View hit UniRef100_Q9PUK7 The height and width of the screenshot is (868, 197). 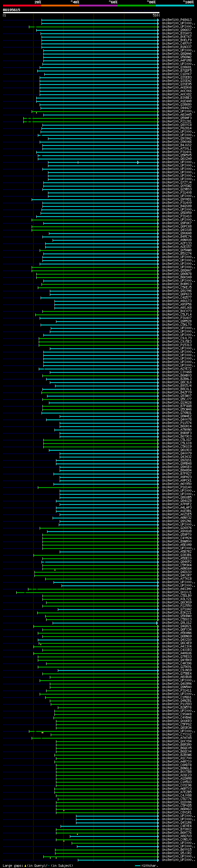176,223
